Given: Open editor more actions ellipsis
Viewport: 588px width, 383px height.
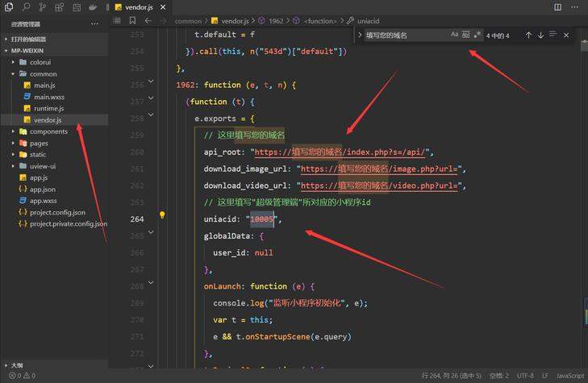Looking at the screenshot, I should click(574, 7).
